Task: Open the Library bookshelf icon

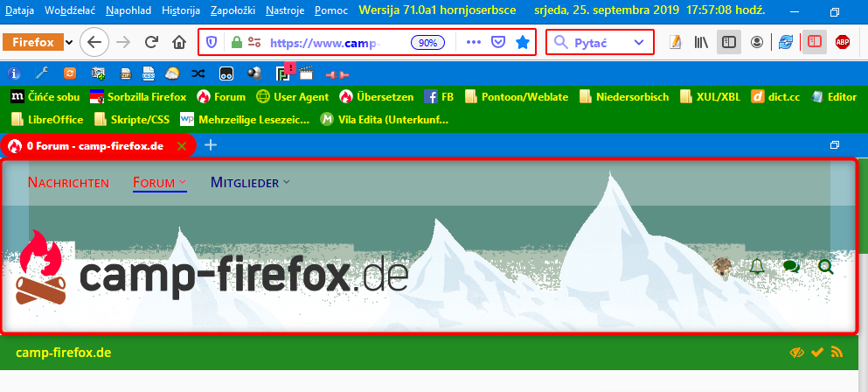Action: [701, 42]
